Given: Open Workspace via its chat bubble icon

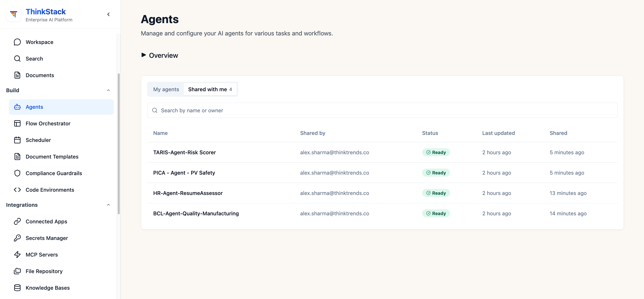Looking at the screenshot, I should (17, 42).
